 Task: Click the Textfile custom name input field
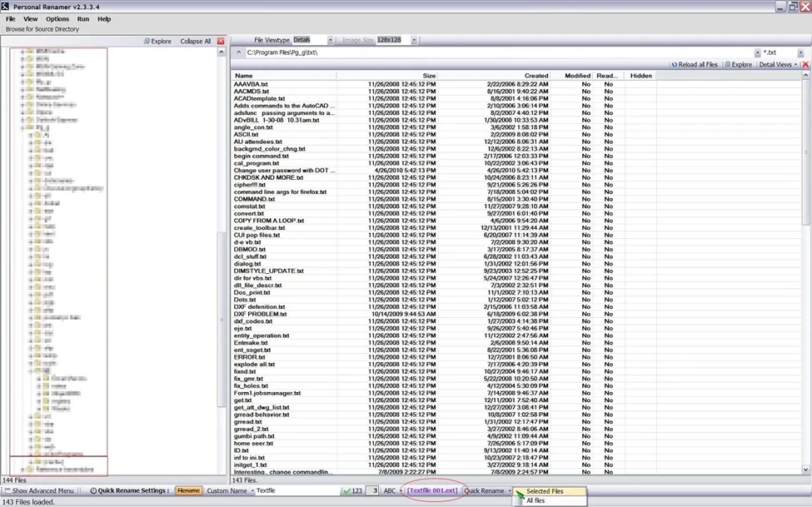pyautogui.click(x=296, y=491)
